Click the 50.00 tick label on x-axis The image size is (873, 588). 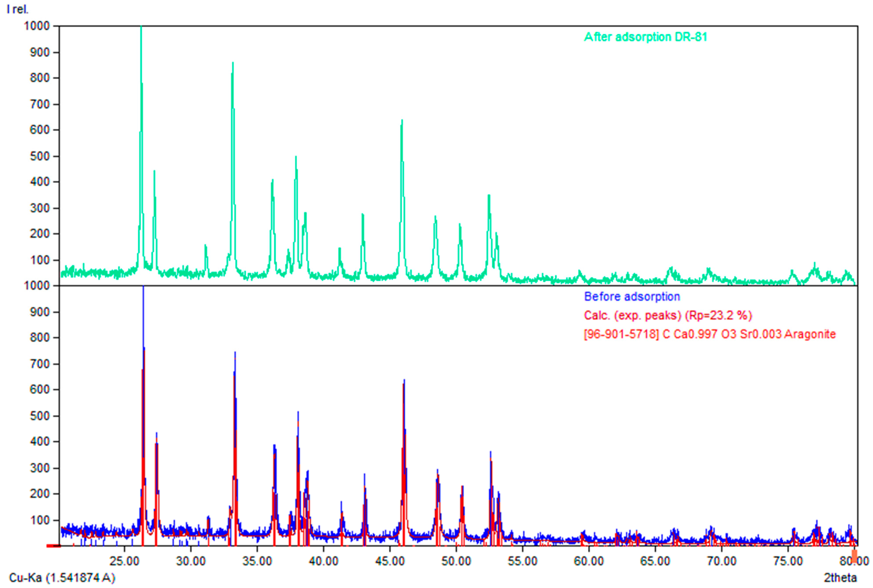pos(456,561)
